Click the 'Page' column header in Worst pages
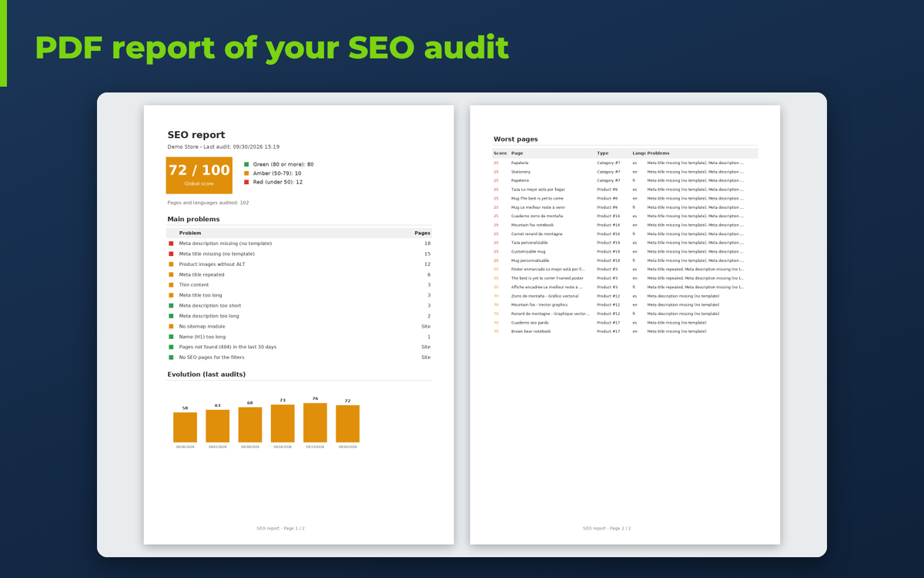 tap(517, 153)
